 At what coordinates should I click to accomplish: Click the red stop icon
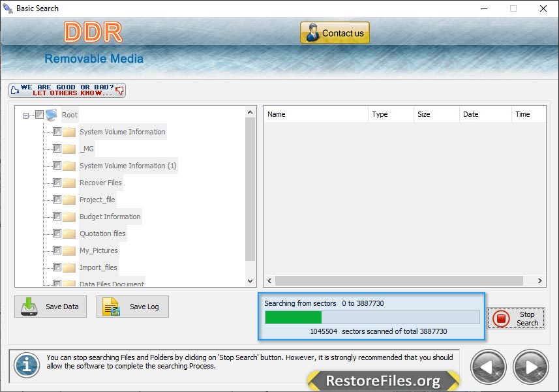click(501, 318)
